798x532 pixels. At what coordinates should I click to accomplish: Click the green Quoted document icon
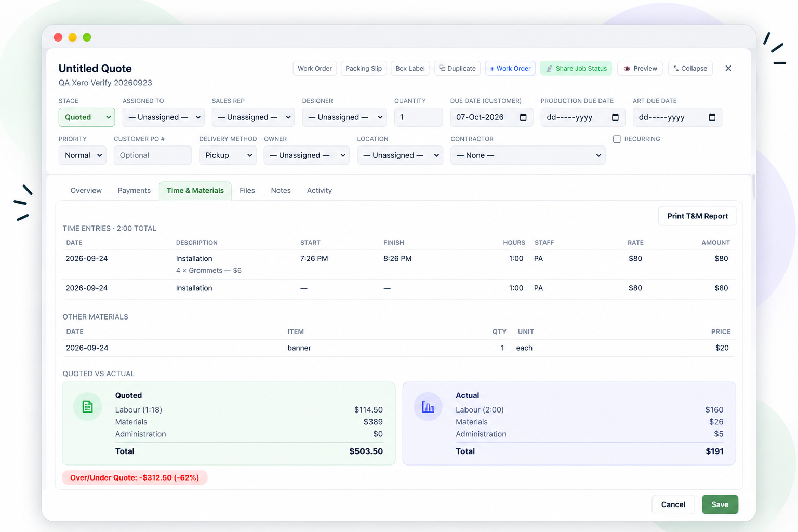(x=88, y=407)
